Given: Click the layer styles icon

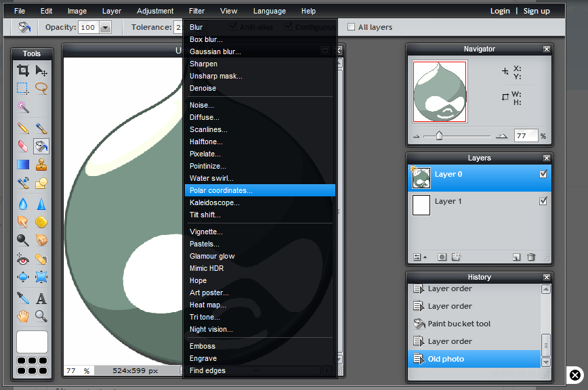Looking at the screenshot, I should pos(456,257).
